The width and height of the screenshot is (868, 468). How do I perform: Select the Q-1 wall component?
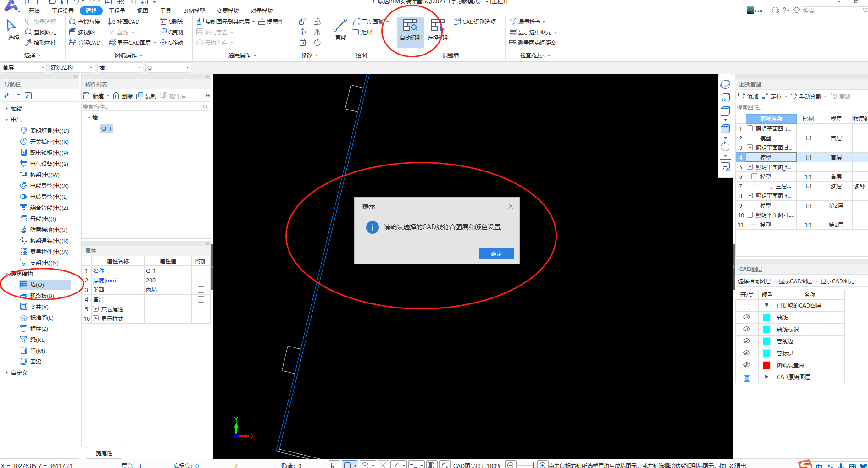106,129
